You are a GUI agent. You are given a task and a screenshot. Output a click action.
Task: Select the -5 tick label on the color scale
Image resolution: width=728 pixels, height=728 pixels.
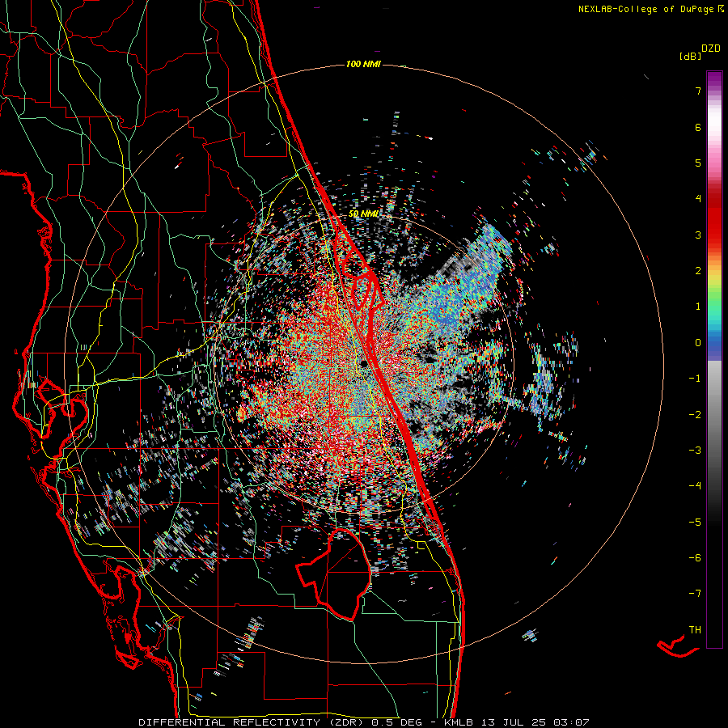pos(695,522)
